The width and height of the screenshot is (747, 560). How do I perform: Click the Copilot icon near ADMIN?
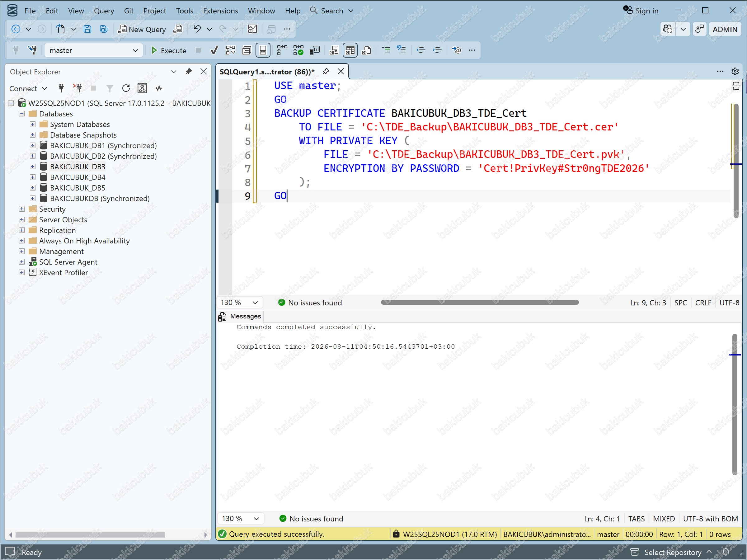coord(668,29)
